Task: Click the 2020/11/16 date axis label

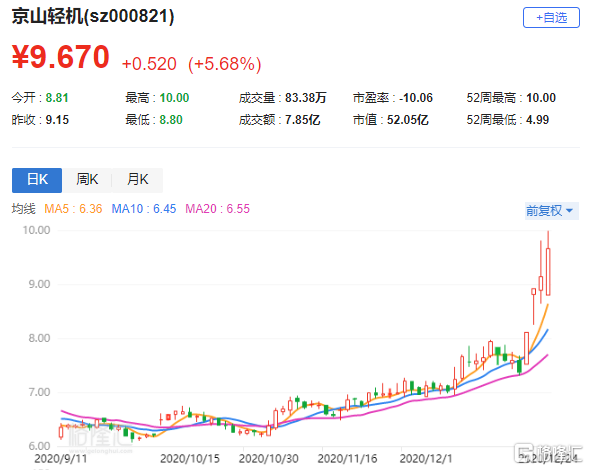Action: (x=347, y=458)
